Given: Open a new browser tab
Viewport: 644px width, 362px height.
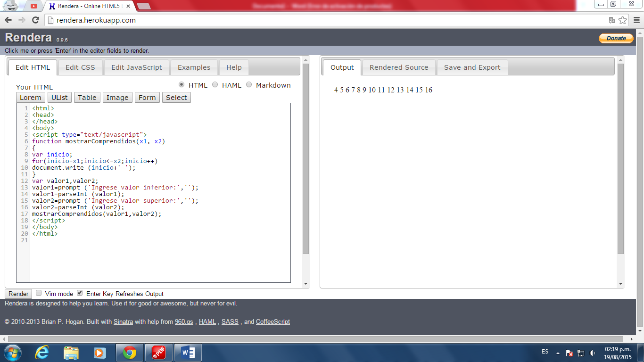Looking at the screenshot, I should point(143,6).
